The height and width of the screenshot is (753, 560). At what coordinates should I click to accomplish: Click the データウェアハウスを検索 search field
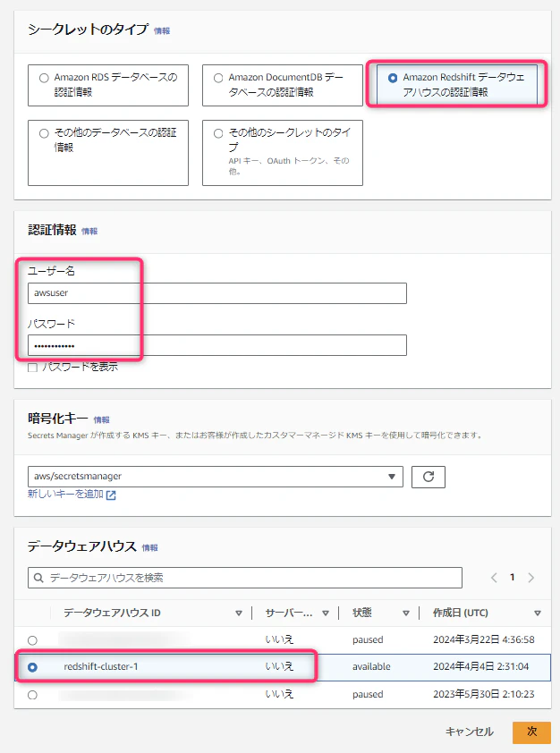[x=245, y=578]
